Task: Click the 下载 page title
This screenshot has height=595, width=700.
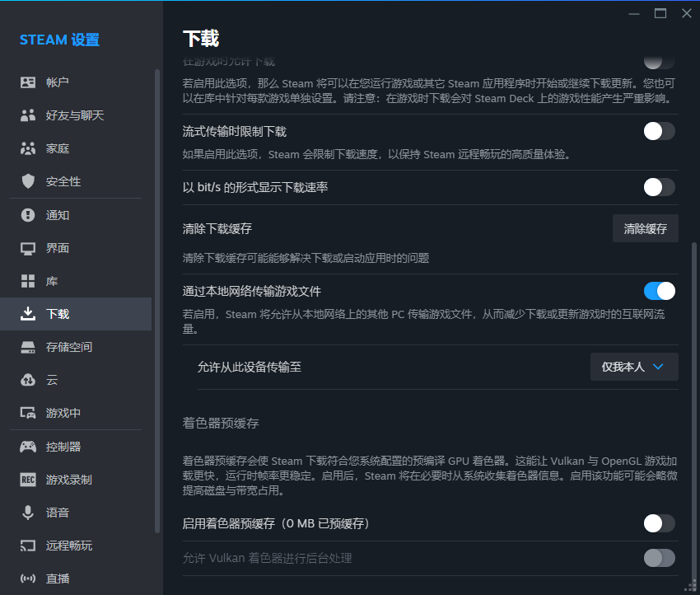Action: click(201, 39)
